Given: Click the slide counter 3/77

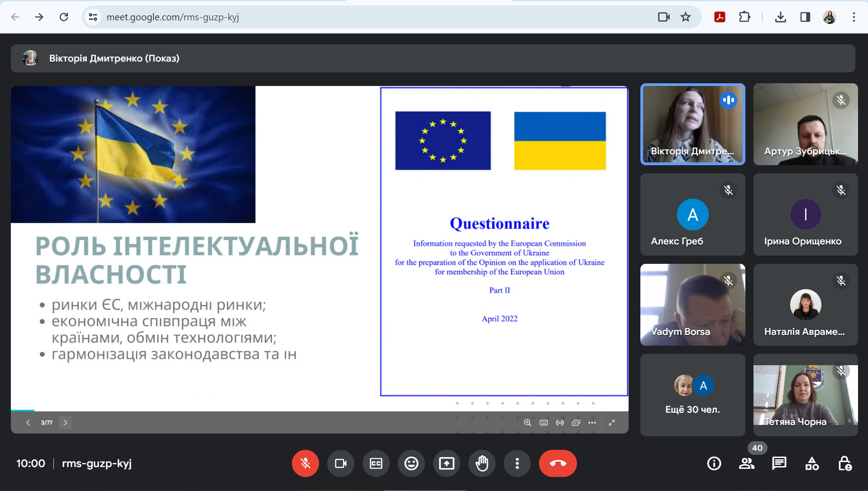Looking at the screenshot, I should pos(47,423).
